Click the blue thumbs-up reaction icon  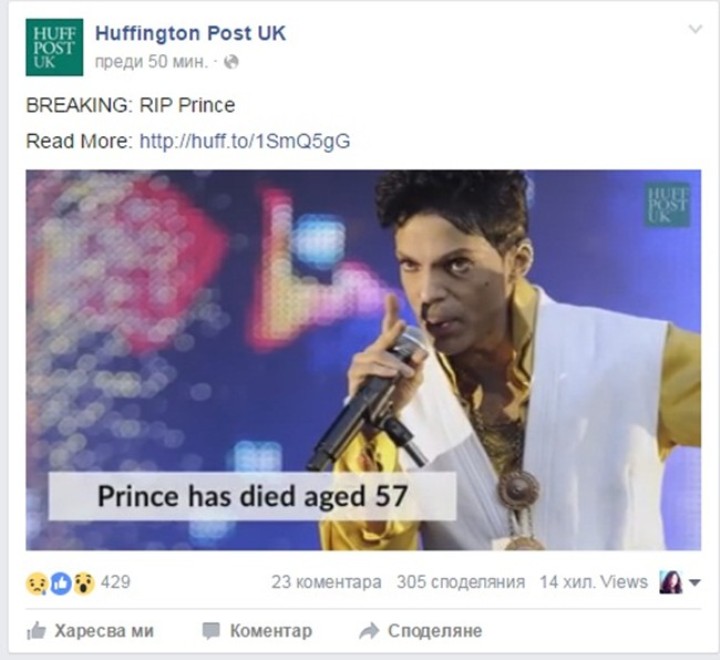(60, 582)
